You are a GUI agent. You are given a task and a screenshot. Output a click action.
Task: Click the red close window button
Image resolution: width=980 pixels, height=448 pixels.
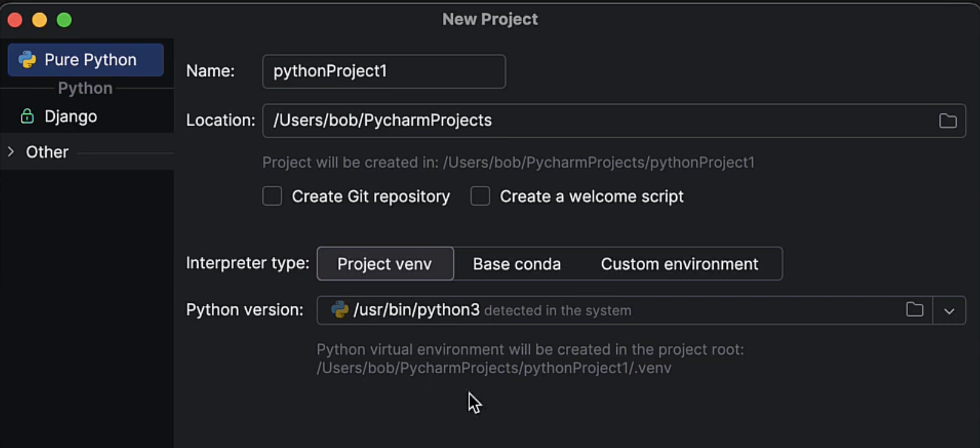15,20
